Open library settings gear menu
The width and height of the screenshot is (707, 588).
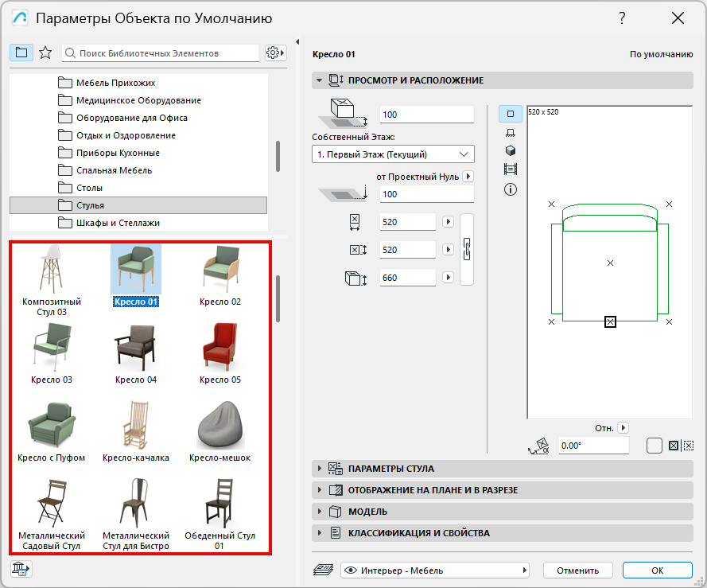click(x=275, y=53)
